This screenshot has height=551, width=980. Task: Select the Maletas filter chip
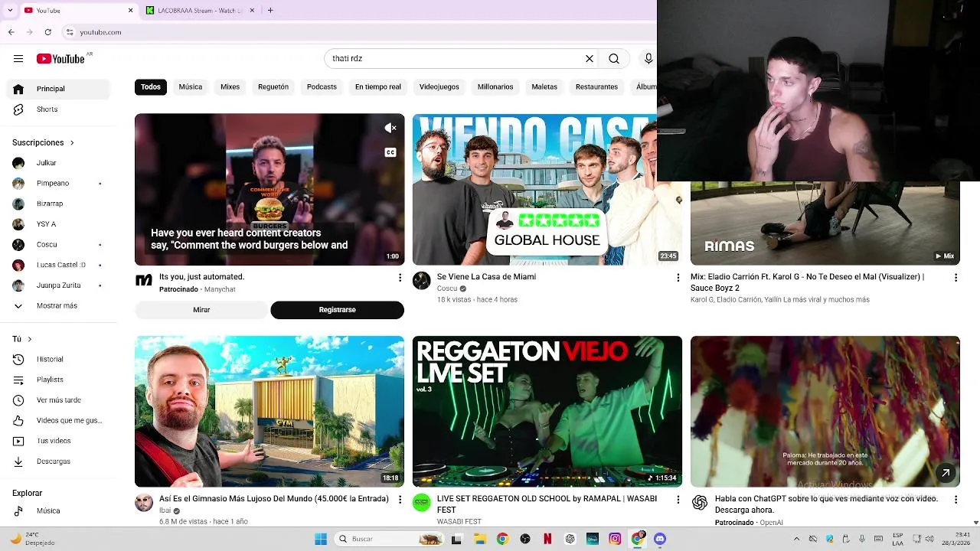(x=544, y=87)
